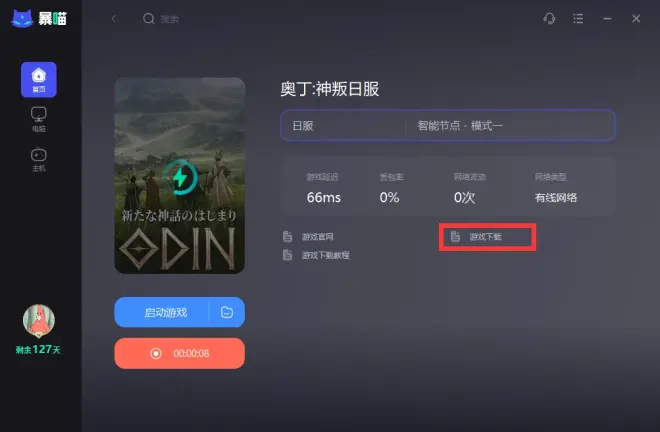Expand the 智能节点 - 模式一 node selector
This screenshot has height=432, width=660.
(510, 125)
